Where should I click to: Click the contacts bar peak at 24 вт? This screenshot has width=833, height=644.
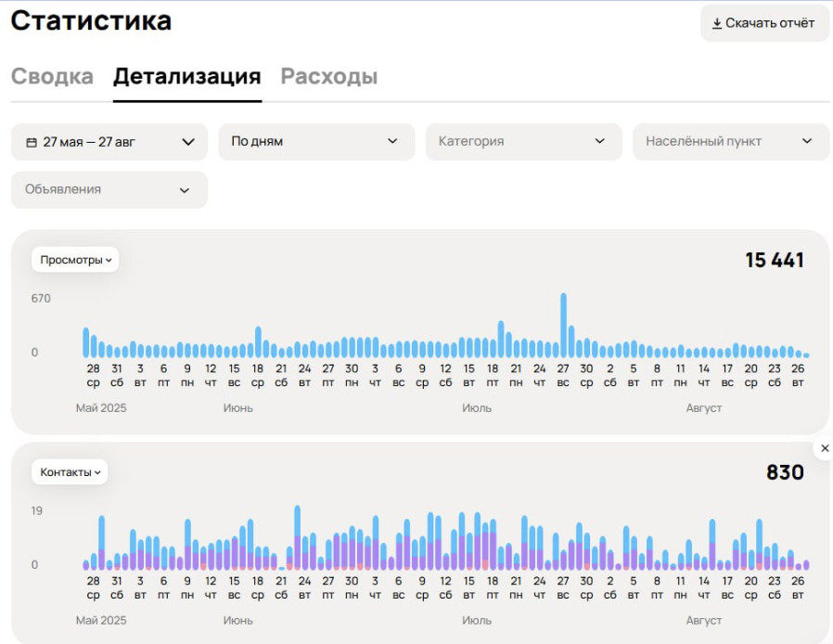tap(298, 537)
